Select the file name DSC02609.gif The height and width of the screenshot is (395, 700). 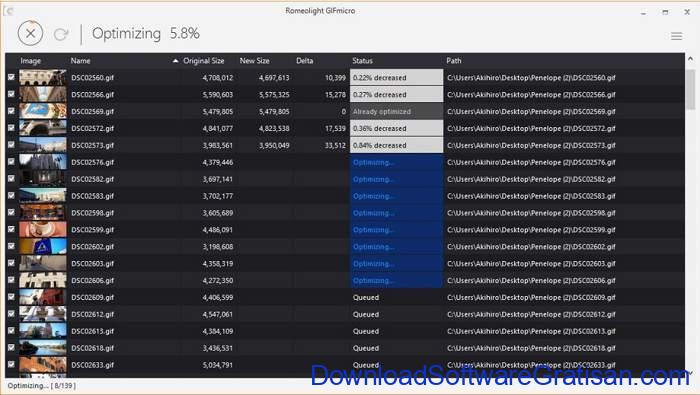(x=92, y=297)
